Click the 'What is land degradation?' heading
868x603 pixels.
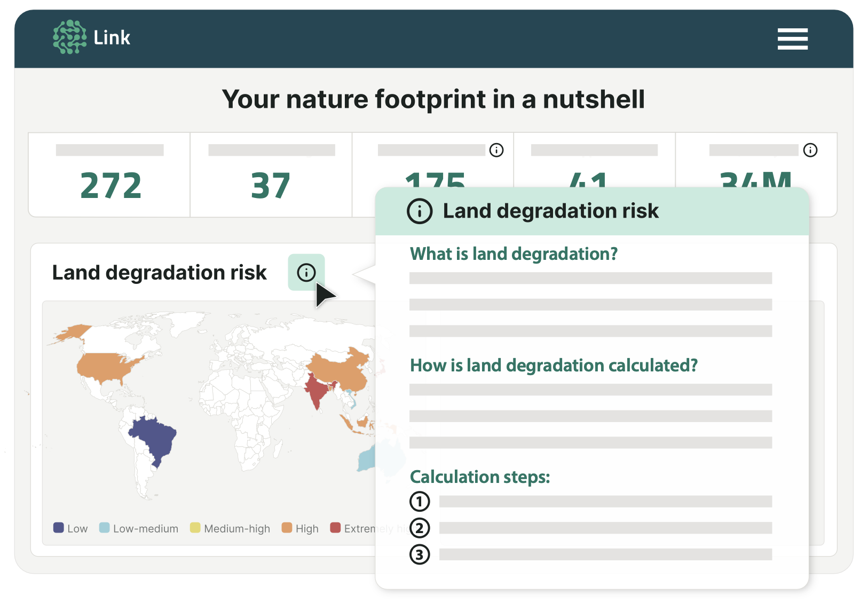514,254
